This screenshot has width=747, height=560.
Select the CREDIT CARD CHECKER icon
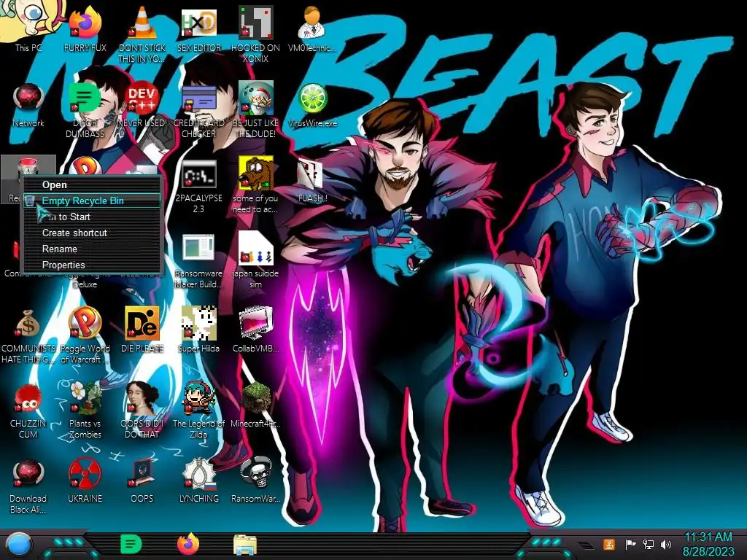point(199,111)
